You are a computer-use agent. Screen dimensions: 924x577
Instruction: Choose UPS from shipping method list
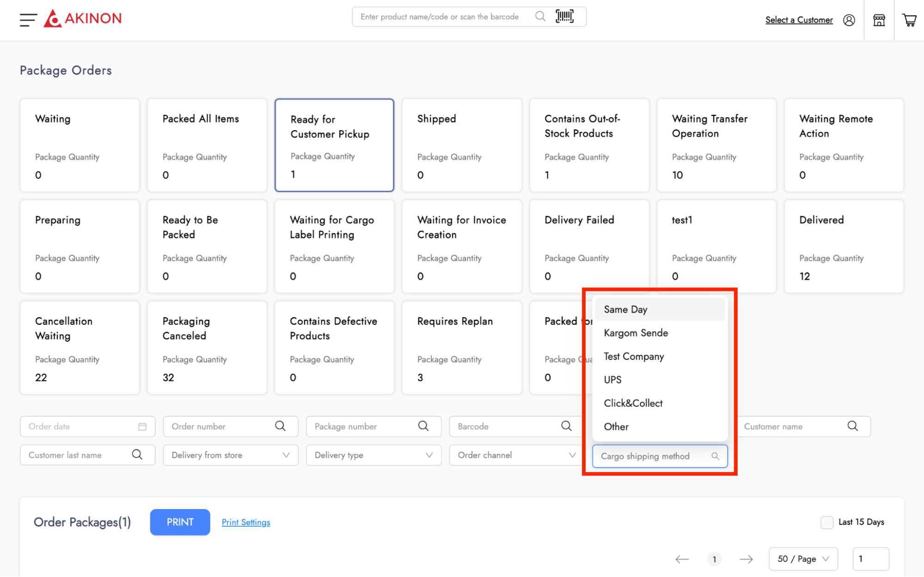click(x=613, y=380)
